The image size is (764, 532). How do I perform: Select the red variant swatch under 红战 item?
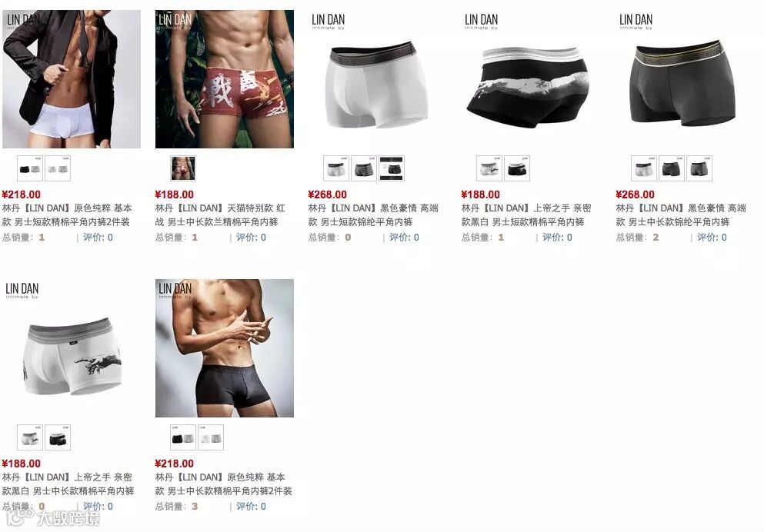tap(183, 168)
